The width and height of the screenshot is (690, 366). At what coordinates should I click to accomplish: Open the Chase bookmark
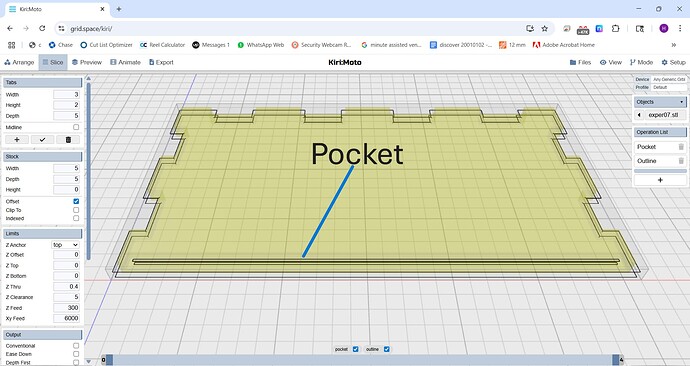pyautogui.click(x=61, y=45)
